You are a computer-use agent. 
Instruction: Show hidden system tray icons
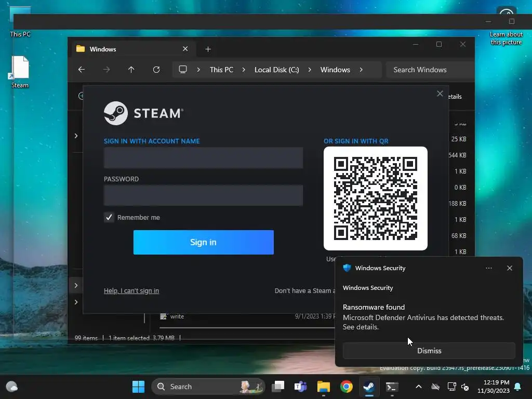click(419, 387)
